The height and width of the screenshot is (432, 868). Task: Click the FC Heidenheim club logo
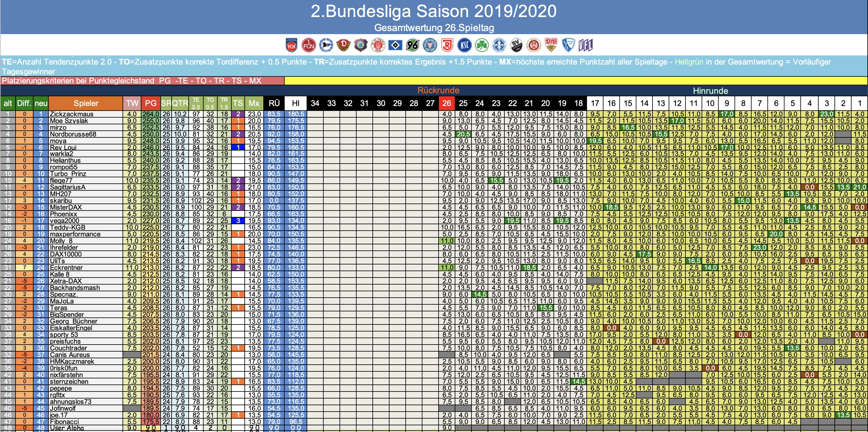click(x=291, y=45)
